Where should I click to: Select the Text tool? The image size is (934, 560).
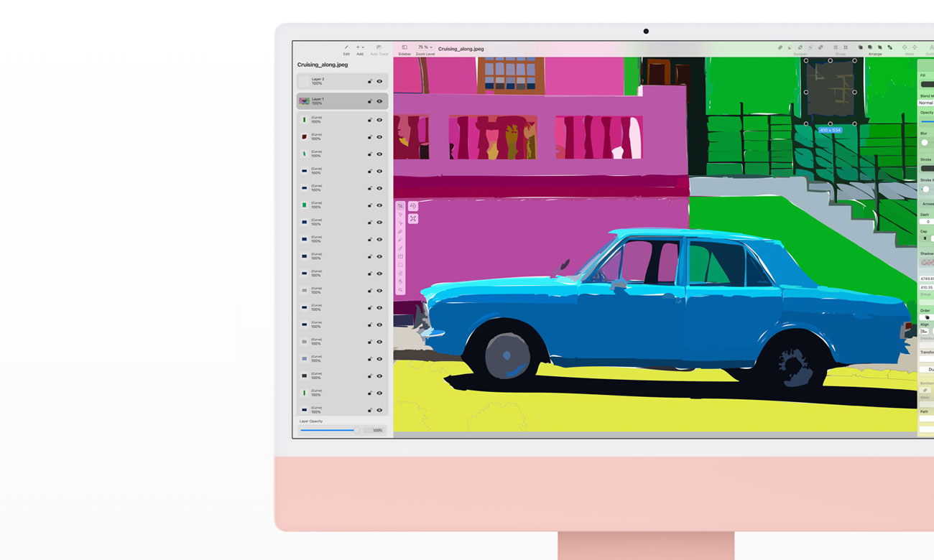[400, 257]
